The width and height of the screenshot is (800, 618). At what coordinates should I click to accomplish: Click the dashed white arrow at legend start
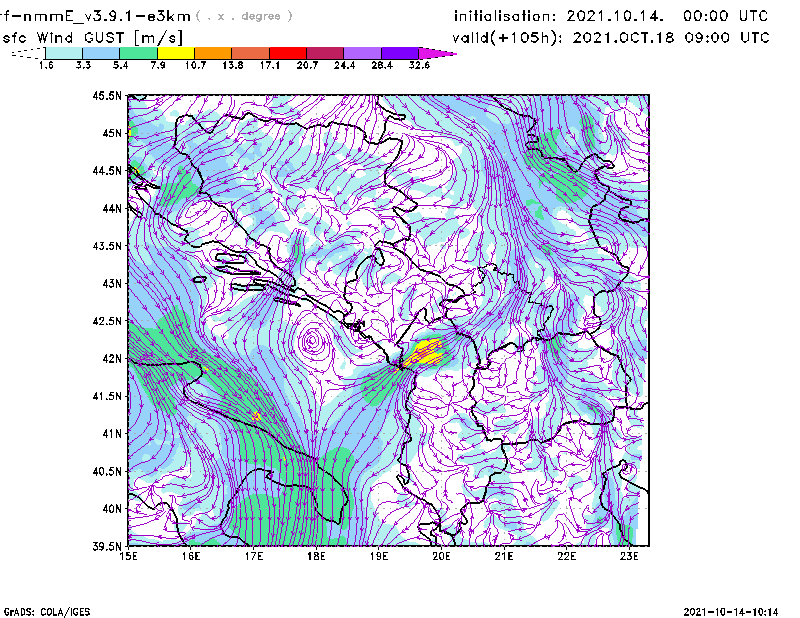coord(28,53)
